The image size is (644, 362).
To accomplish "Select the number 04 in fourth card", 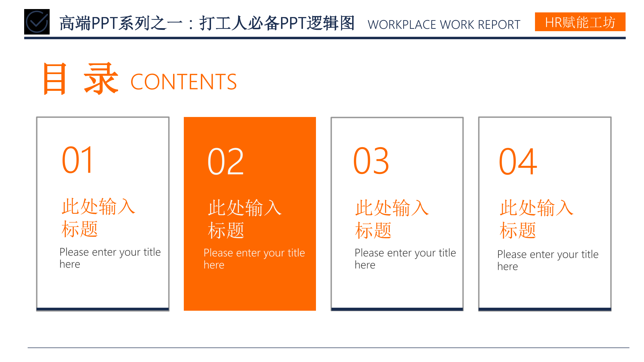I will [518, 162].
